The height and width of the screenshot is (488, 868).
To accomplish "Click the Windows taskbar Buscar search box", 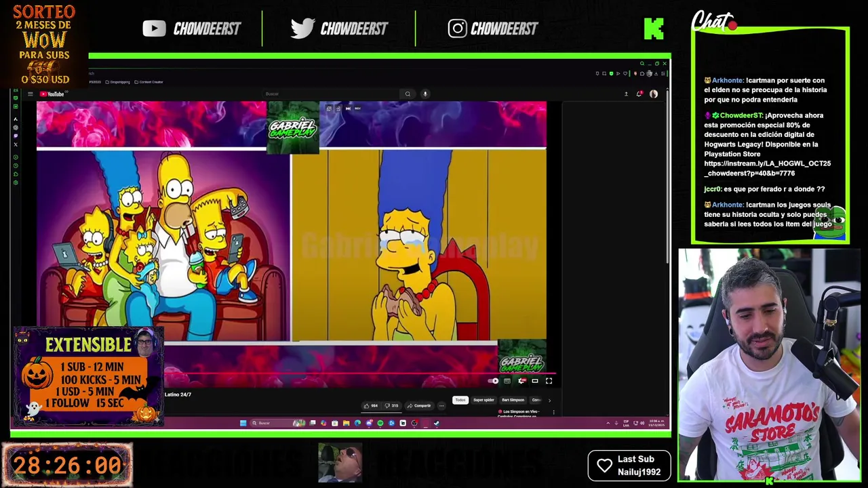I will [277, 423].
